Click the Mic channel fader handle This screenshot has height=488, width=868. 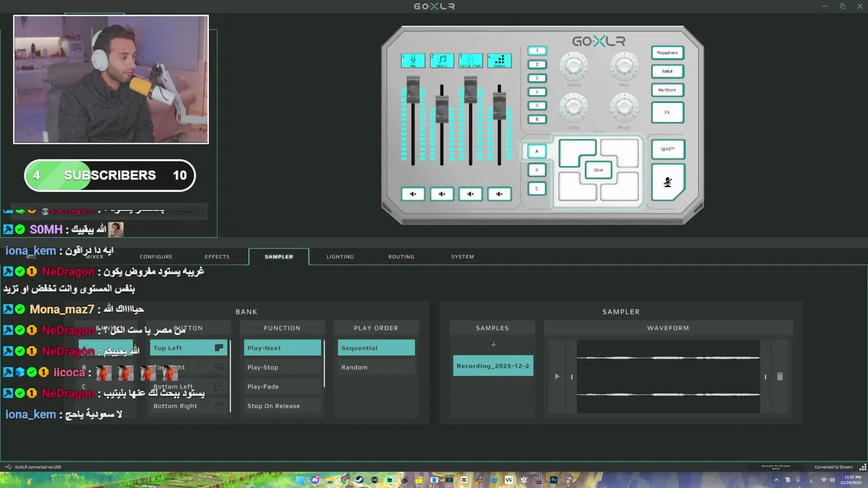point(413,89)
